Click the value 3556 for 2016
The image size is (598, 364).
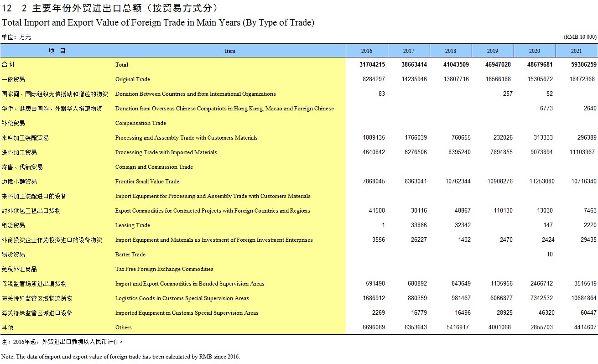(379, 240)
